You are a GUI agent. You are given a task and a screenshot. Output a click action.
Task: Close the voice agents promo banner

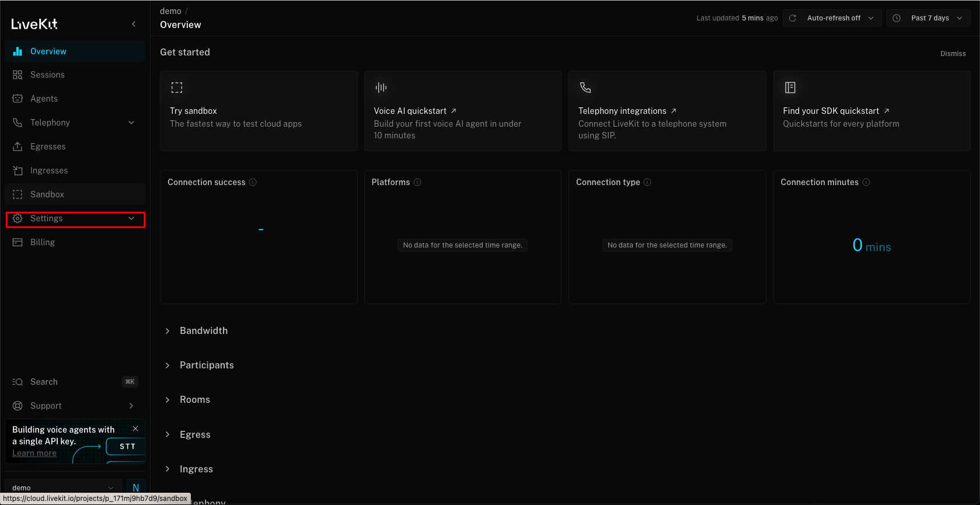click(135, 429)
